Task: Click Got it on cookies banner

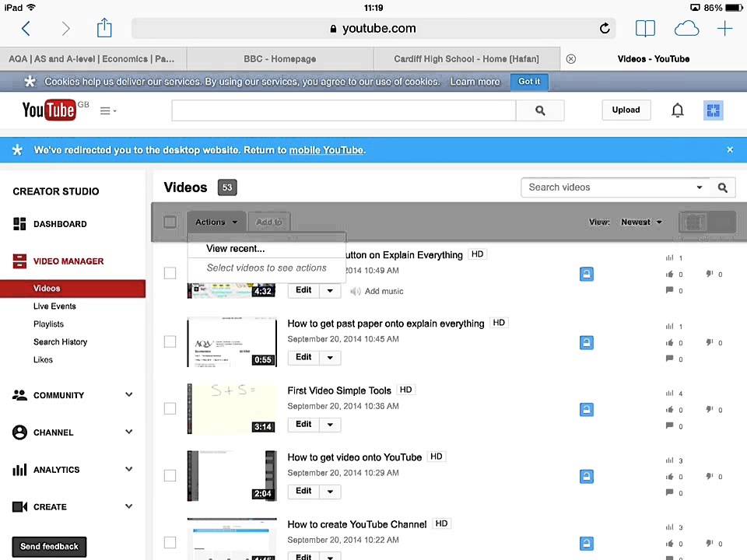Action: pyautogui.click(x=529, y=82)
